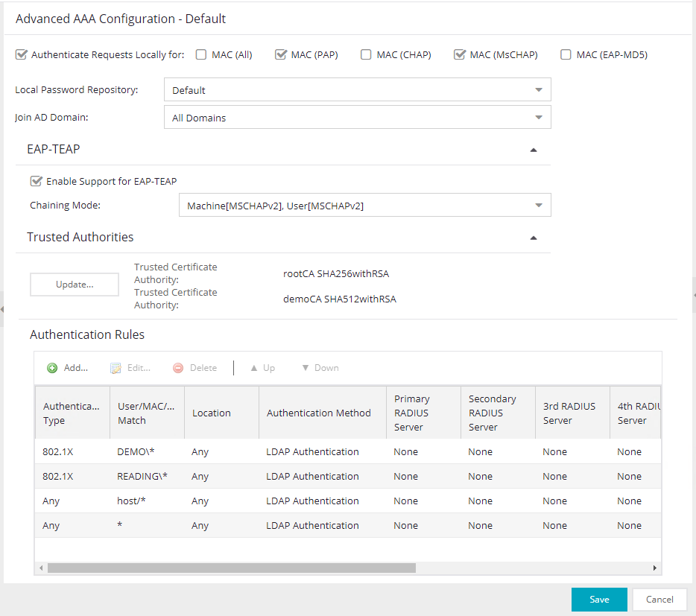
Task: Disable Enable Support for EAP-TEAP
Action: 36,181
